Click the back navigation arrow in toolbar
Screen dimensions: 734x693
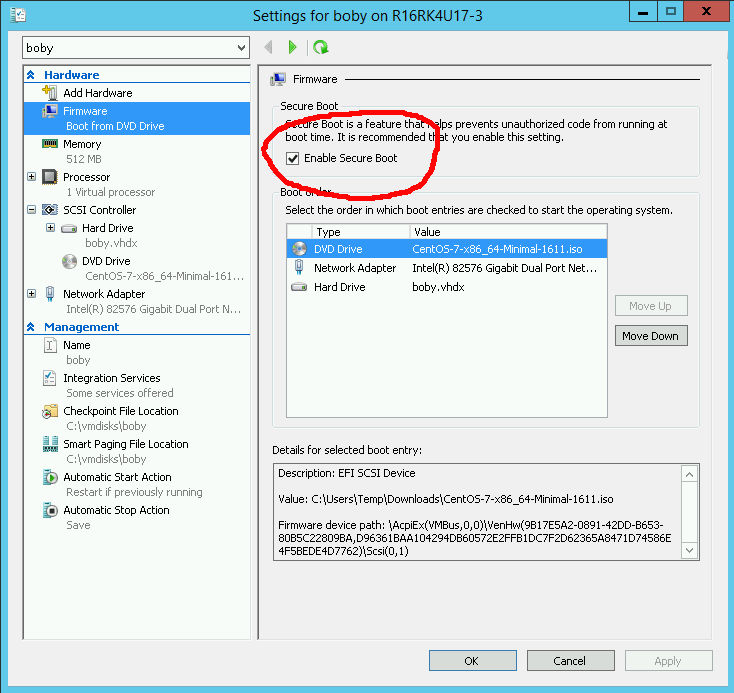point(268,47)
